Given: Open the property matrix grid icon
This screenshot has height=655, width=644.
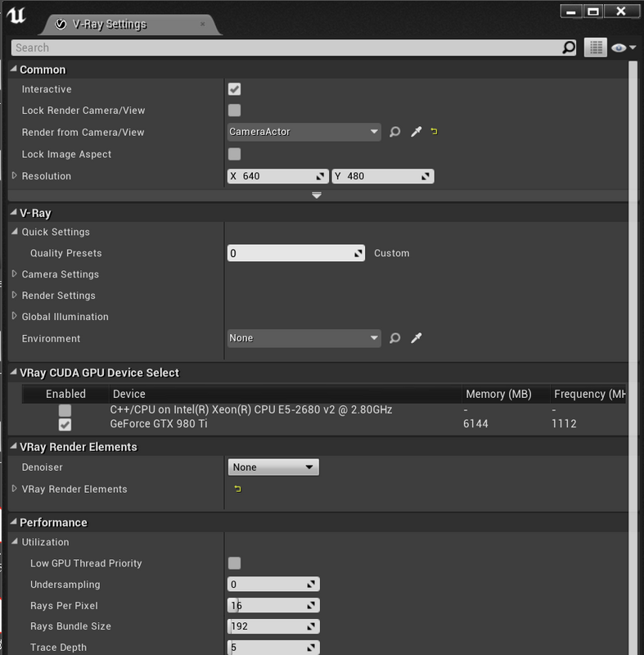Looking at the screenshot, I should 596,47.
